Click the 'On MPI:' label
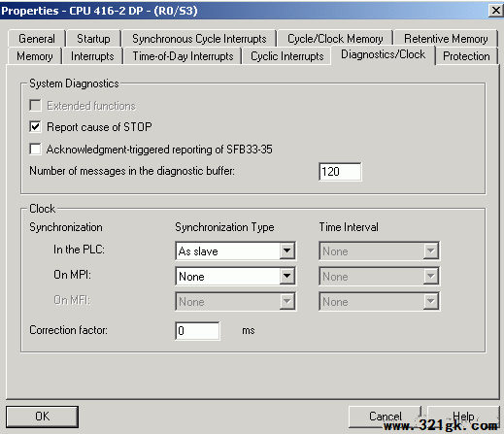 tap(72, 275)
